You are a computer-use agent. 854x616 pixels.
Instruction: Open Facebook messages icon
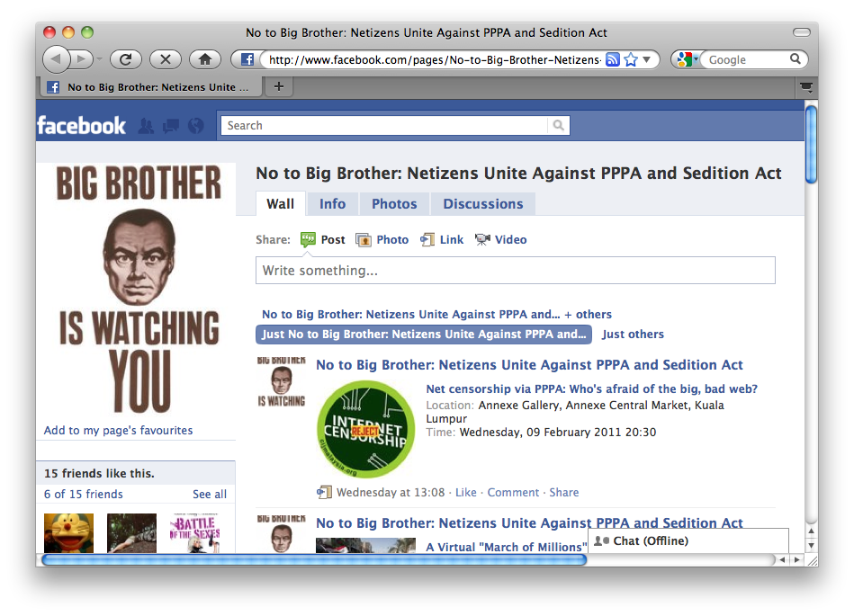(171, 126)
